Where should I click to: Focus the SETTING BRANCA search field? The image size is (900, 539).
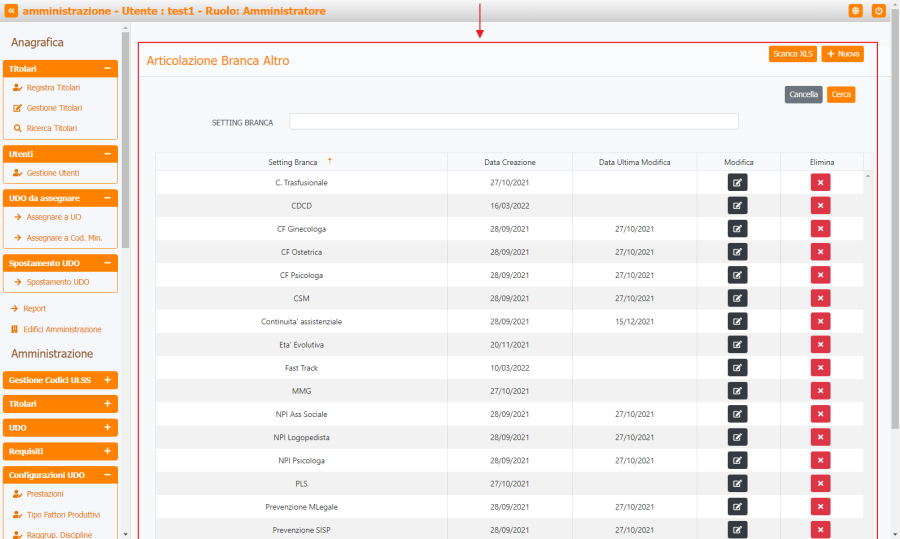point(513,122)
